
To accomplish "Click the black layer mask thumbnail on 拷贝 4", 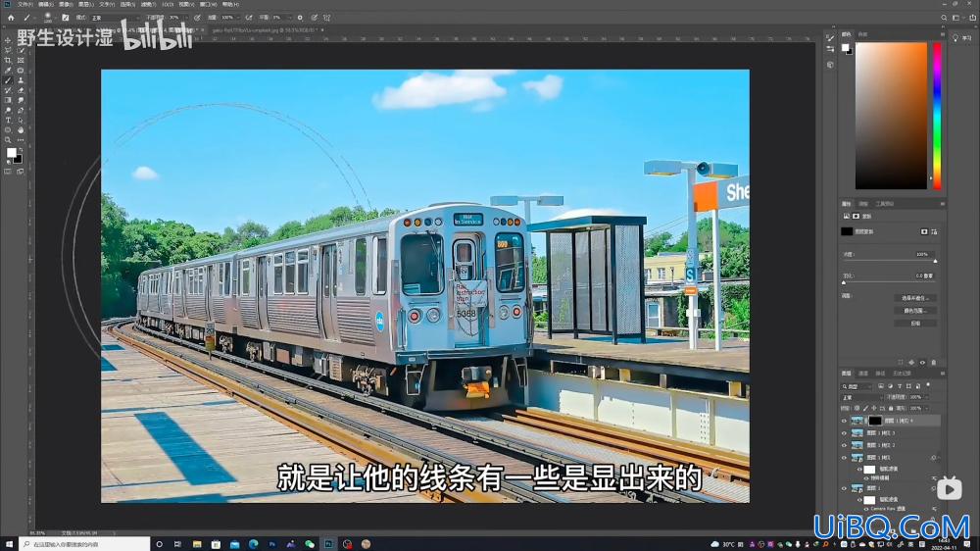I will 875,421.
